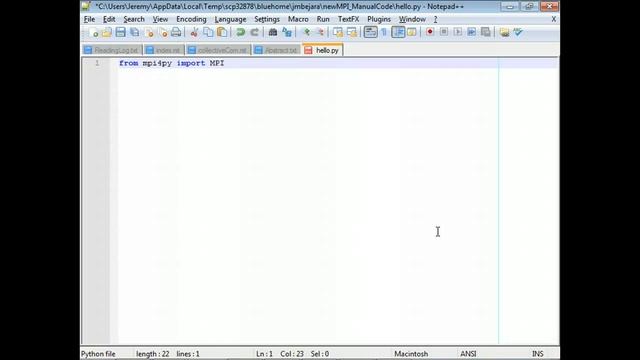This screenshot has width=640, height=360.
Task: Open the Language menu
Action: click(230, 19)
